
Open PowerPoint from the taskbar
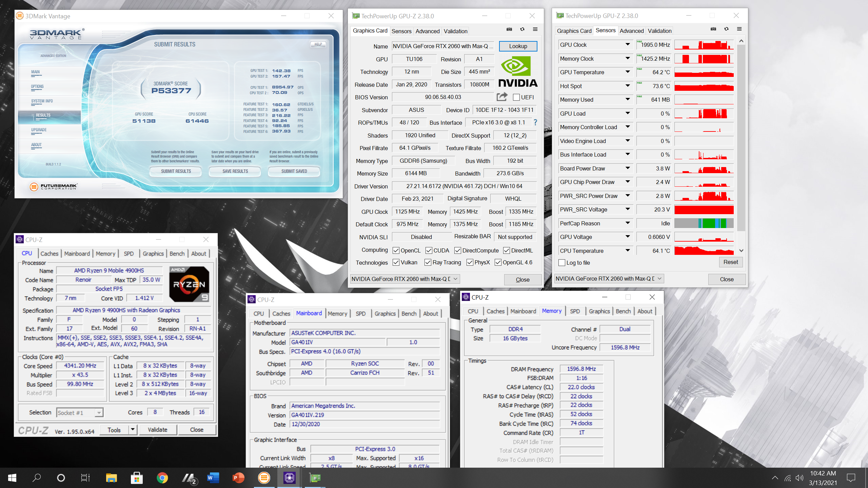(238, 478)
